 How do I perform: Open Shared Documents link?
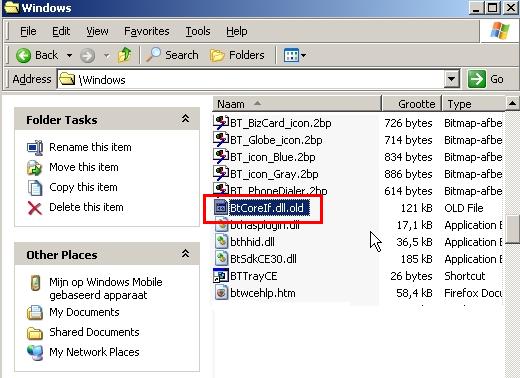pos(94,332)
